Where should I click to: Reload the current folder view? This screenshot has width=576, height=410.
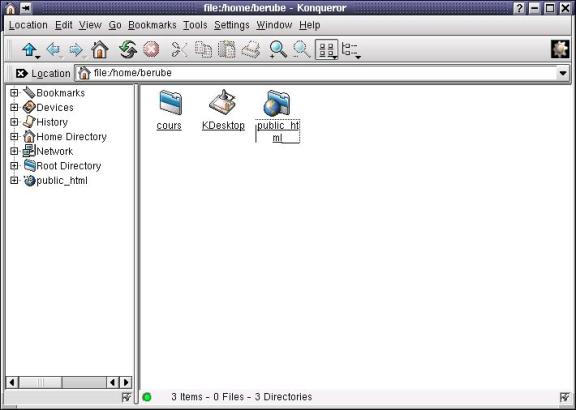(128, 50)
